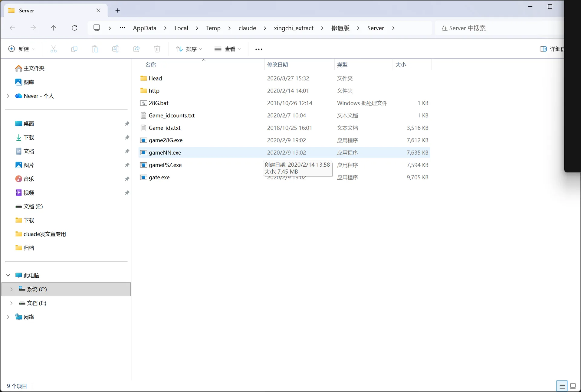Screen dimensions: 581x392
Task: Select the 28G.bat file
Action: (x=284, y=103)
